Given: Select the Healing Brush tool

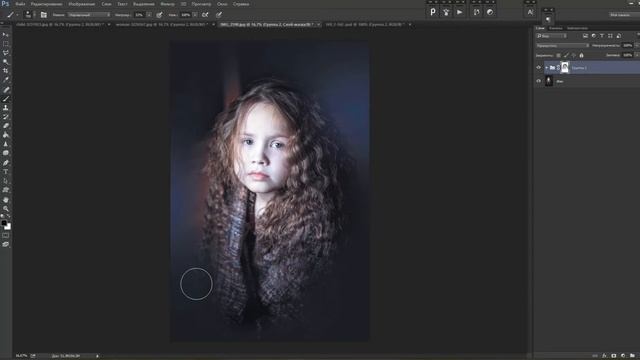Looking at the screenshot, I should (x=6, y=90).
